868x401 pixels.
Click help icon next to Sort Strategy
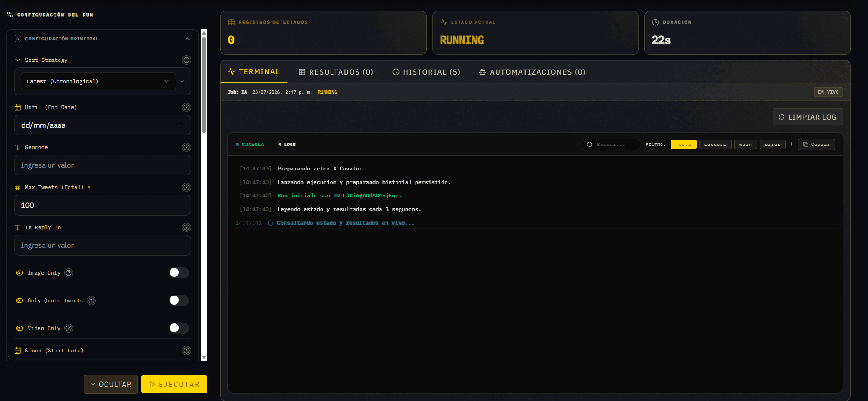pos(186,60)
